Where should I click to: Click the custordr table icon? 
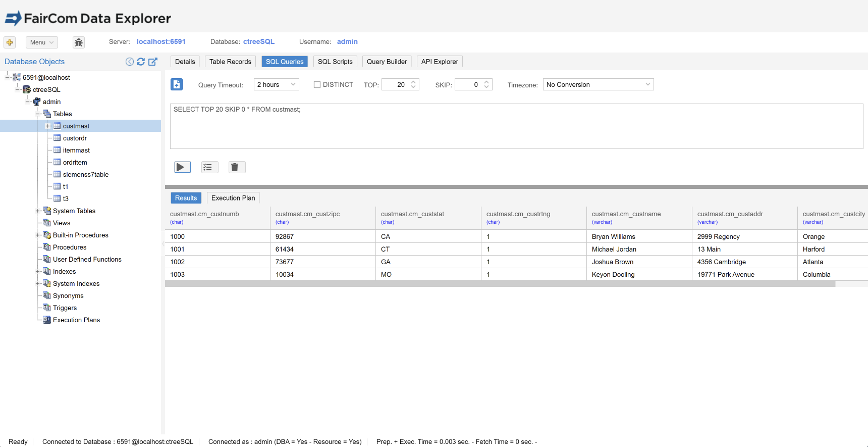(57, 138)
